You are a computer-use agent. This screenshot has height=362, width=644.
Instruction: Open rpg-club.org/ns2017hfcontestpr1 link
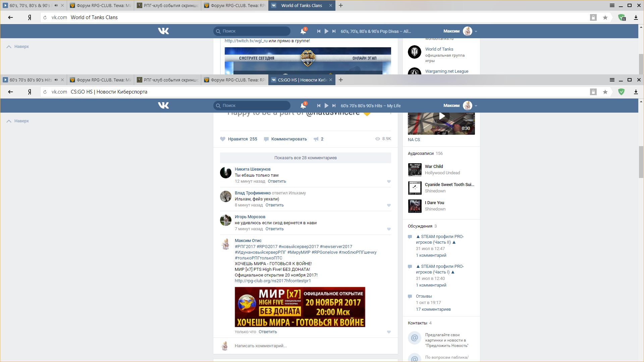coord(272,281)
